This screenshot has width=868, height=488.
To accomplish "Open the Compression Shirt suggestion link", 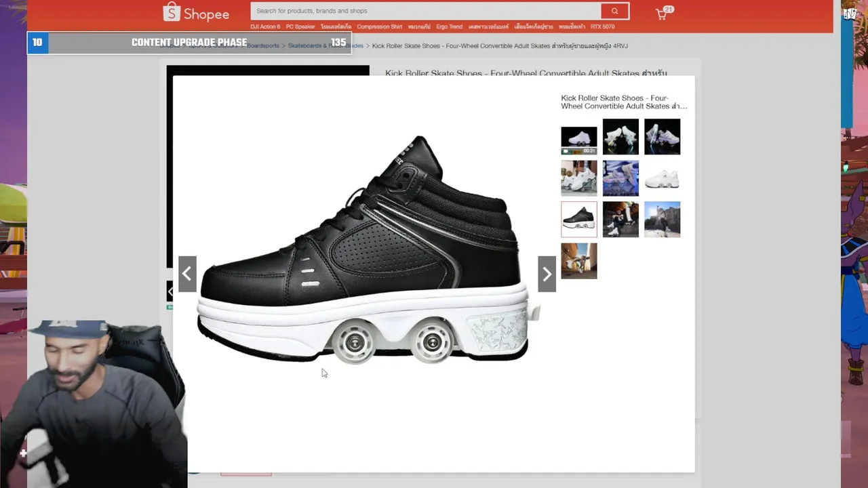I will tap(380, 27).
